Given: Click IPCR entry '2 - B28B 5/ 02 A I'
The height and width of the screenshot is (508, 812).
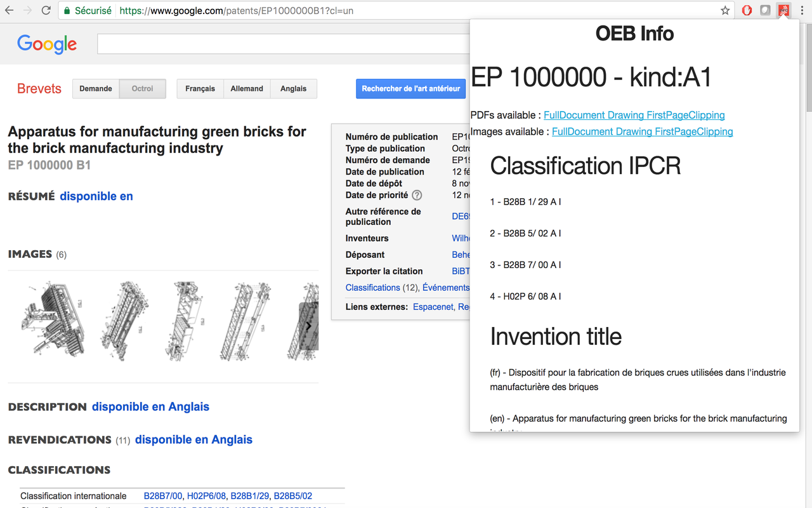Looking at the screenshot, I should coord(525,234).
